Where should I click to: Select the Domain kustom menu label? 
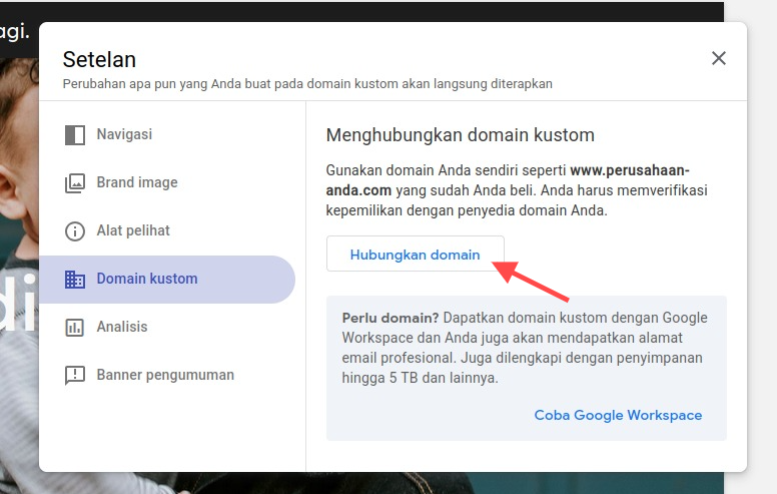click(x=147, y=278)
